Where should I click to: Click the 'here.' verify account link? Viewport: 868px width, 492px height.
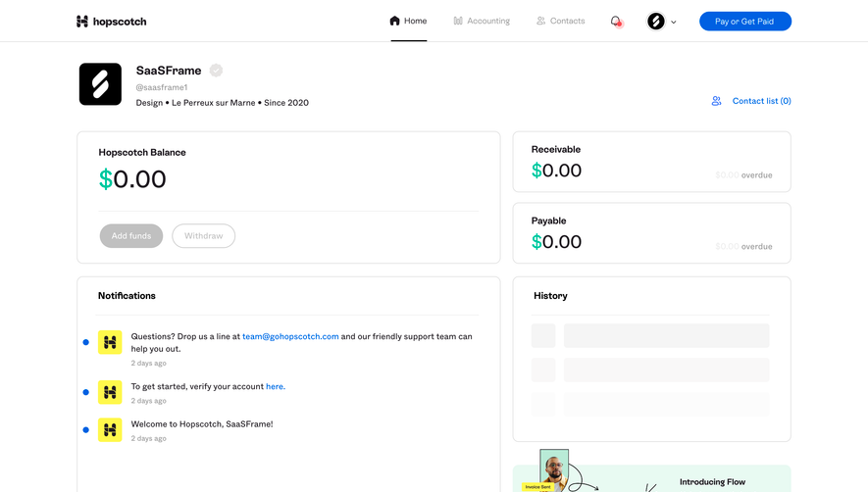pyautogui.click(x=276, y=386)
